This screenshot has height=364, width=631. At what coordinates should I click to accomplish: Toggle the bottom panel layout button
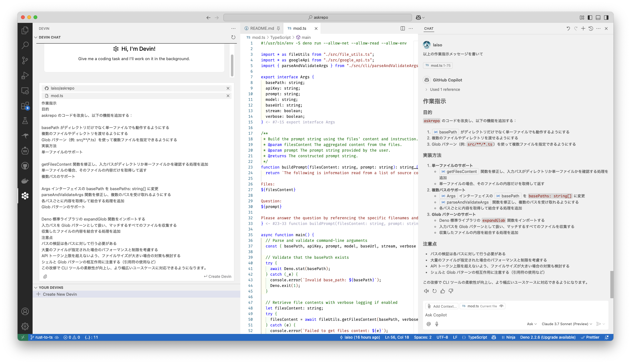point(598,18)
